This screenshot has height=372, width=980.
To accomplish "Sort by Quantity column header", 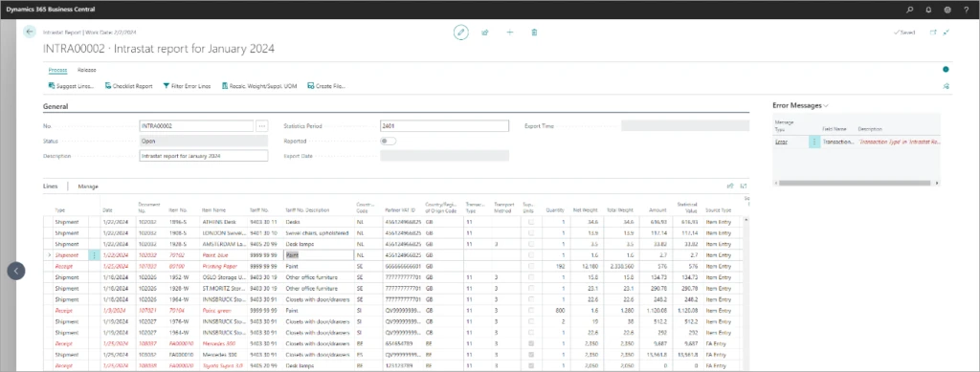I will [x=556, y=210].
